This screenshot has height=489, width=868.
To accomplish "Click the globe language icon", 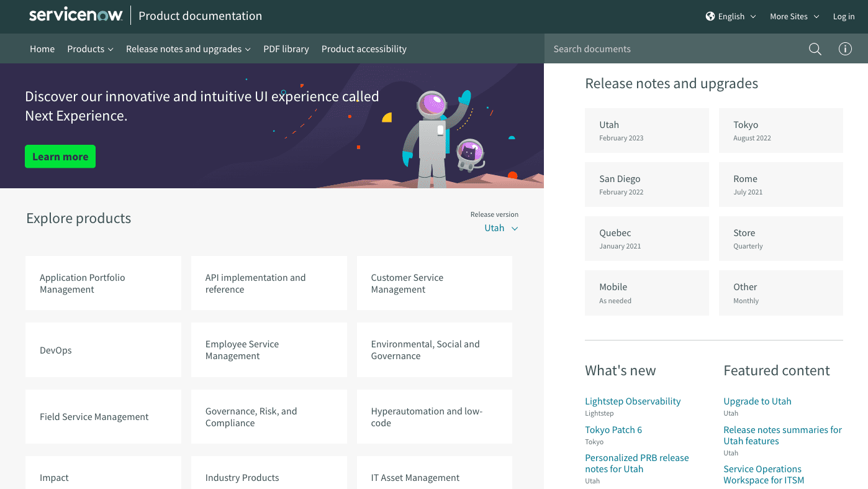I will 710,16.
